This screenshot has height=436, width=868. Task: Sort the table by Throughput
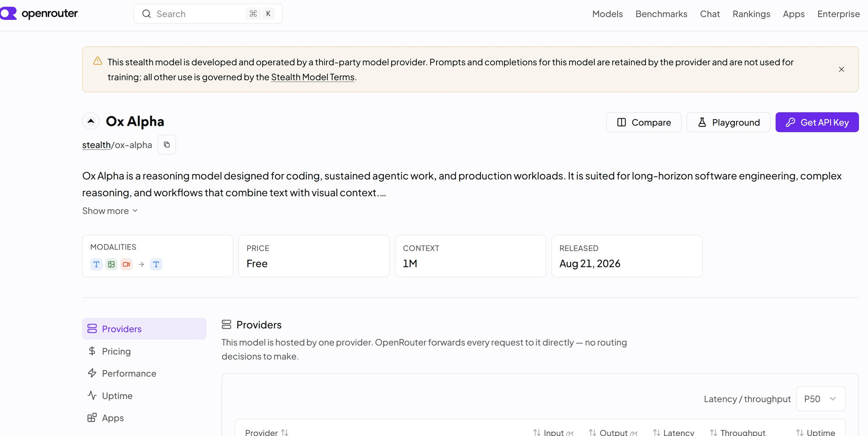(x=737, y=432)
